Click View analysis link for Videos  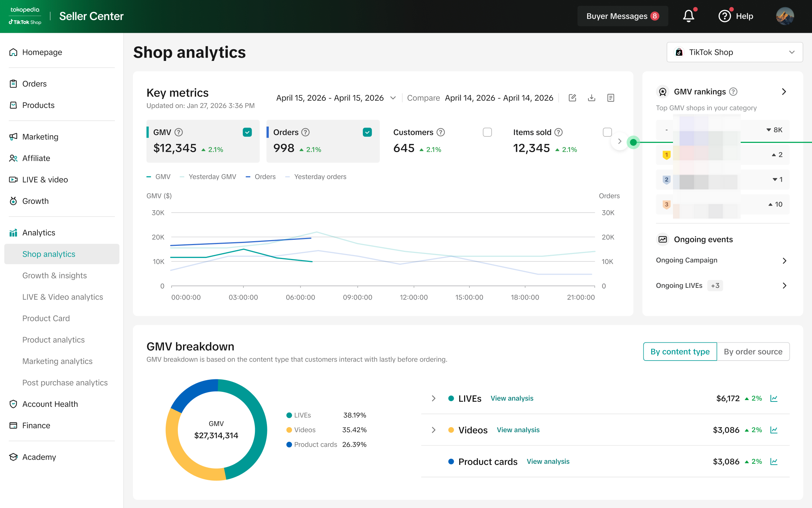coord(518,430)
